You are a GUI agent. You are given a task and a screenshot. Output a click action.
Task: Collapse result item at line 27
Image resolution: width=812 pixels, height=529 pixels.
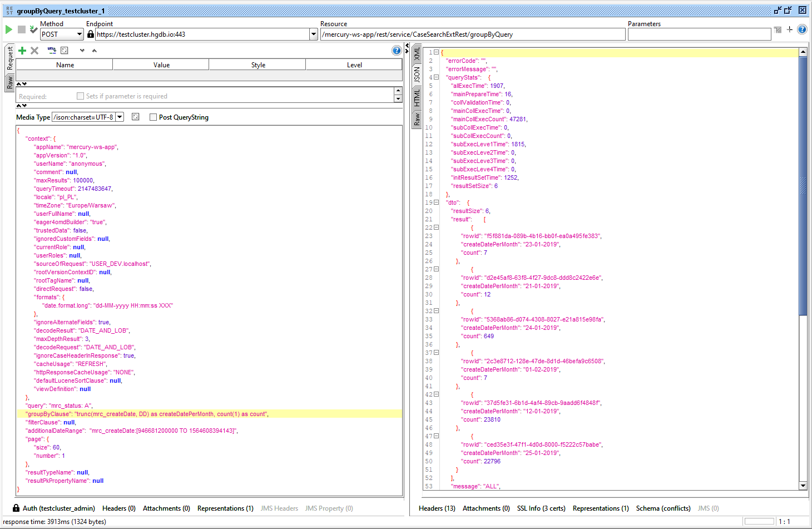click(x=436, y=269)
